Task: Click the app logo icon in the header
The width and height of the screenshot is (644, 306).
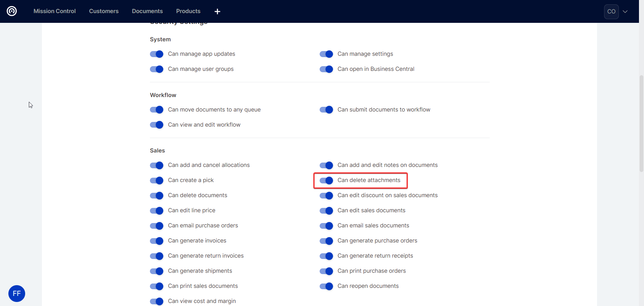Action: click(x=12, y=11)
